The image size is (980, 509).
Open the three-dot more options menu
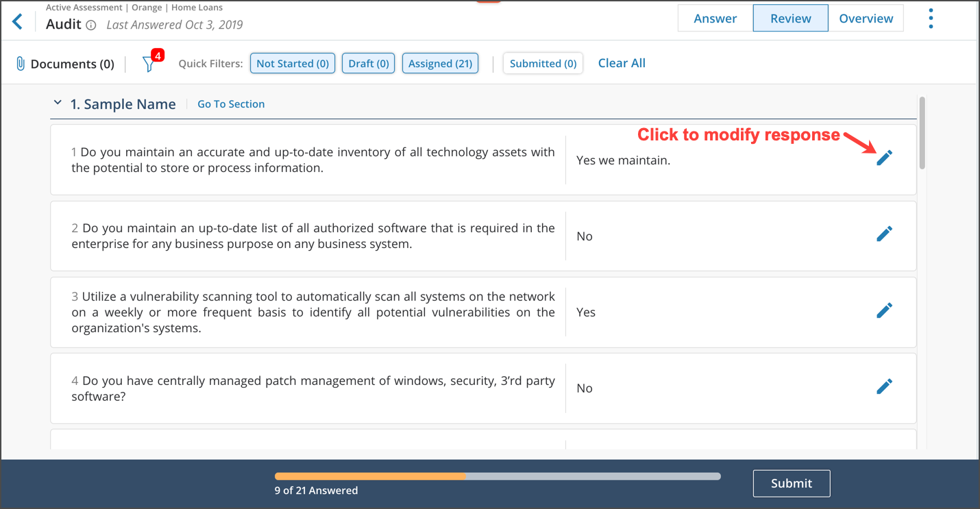931,18
